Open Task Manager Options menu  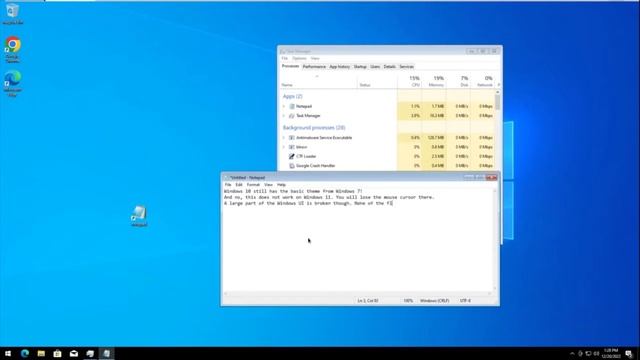tap(299, 58)
